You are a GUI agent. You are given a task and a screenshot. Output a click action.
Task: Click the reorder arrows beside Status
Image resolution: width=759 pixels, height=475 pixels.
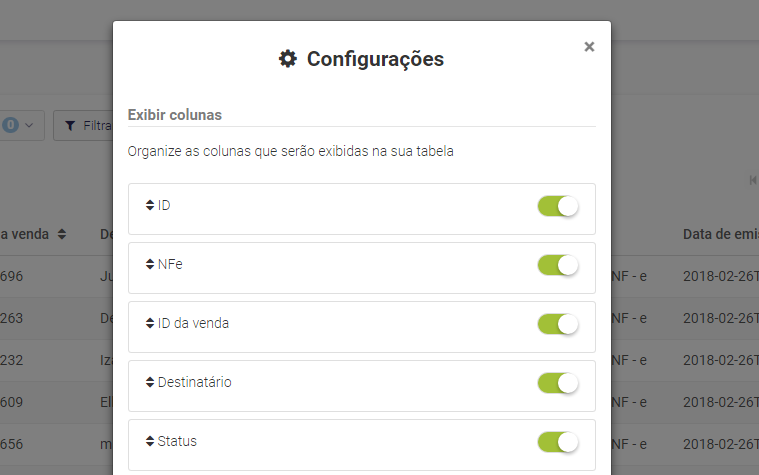[150, 442]
